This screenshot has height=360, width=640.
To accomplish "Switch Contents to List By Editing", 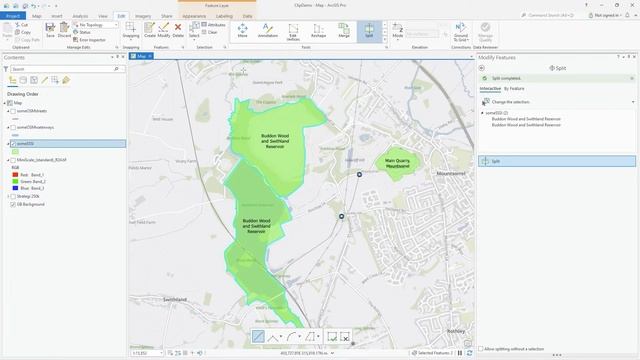I will click(x=44, y=80).
